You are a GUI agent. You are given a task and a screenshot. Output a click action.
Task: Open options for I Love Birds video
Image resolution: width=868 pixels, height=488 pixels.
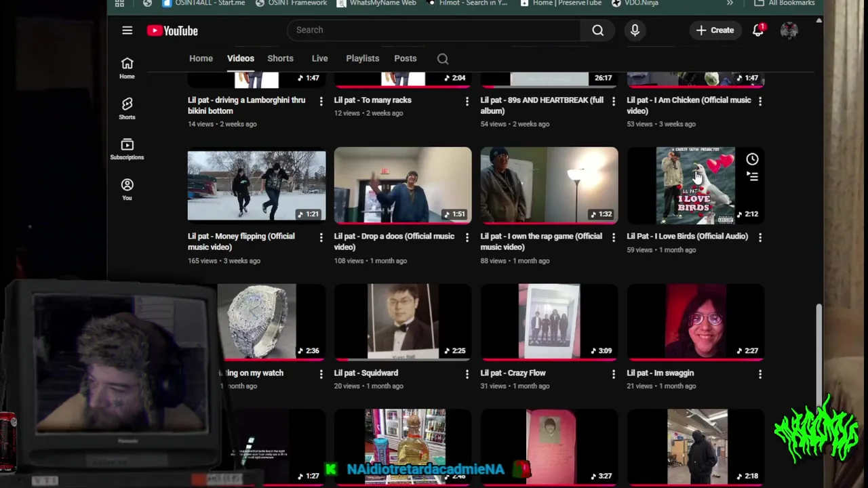coord(759,237)
